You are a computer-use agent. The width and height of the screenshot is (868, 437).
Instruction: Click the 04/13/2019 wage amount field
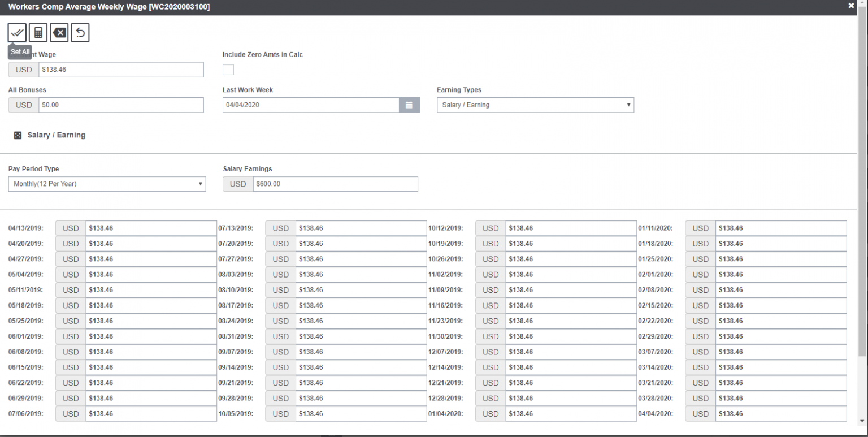tap(150, 228)
